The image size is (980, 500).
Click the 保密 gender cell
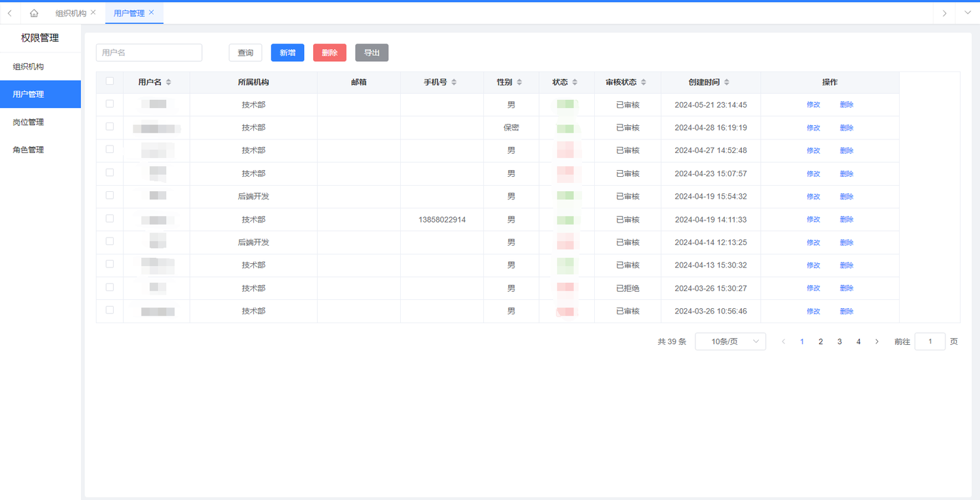click(x=511, y=128)
